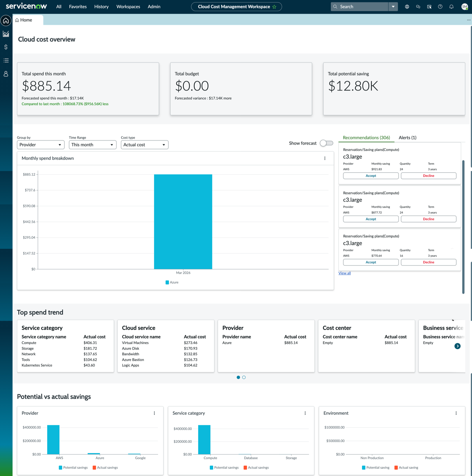The width and height of the screenshot is (472, 476).
Task: Click the ServiceNow logo
Action: 26,6
